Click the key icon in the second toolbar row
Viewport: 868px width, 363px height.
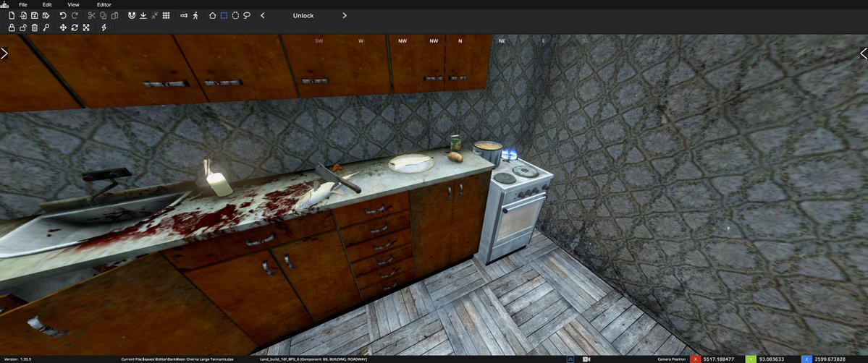[x=46, y=27]
